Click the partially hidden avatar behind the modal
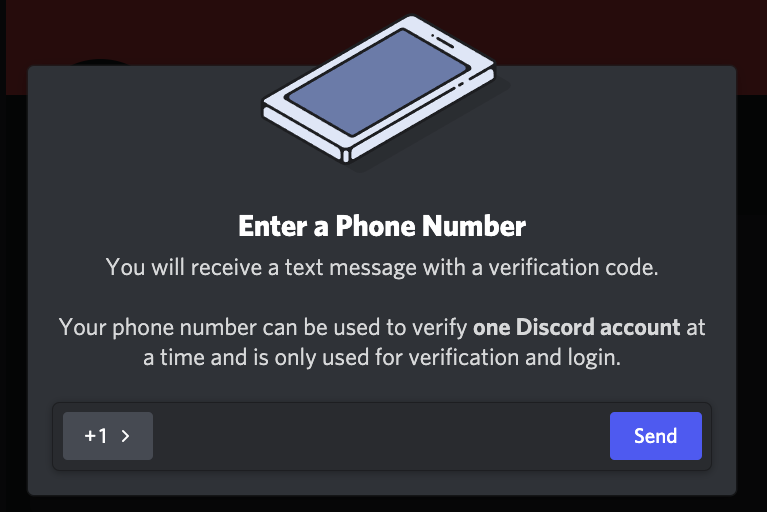This screenshot has height=512, width=767. pyautogui.click(x=100, y=63)
